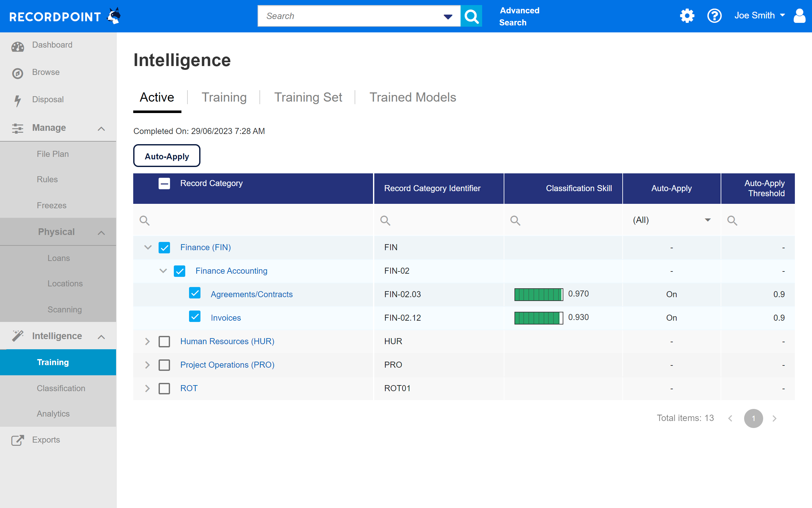The width and height of the screenshot is (812, 508).
Task: Click the page 1 pagination button
Action: (x=754, y=418)
